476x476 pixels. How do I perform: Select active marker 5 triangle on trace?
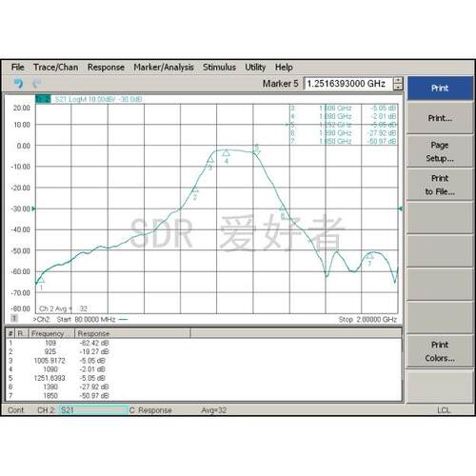point(256,153)
